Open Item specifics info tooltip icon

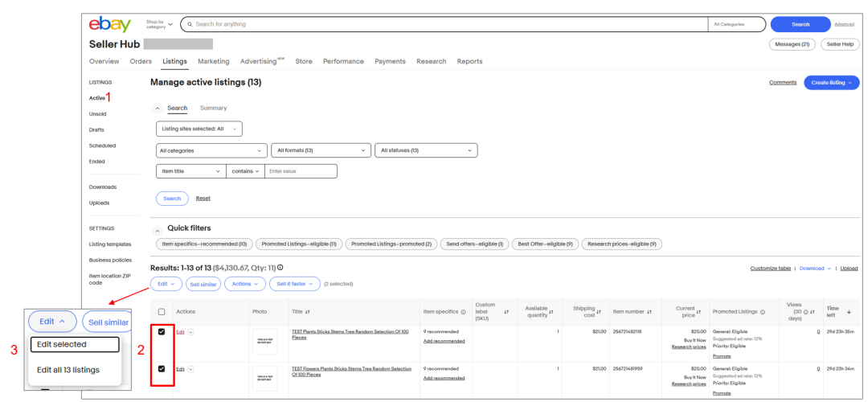463,312
